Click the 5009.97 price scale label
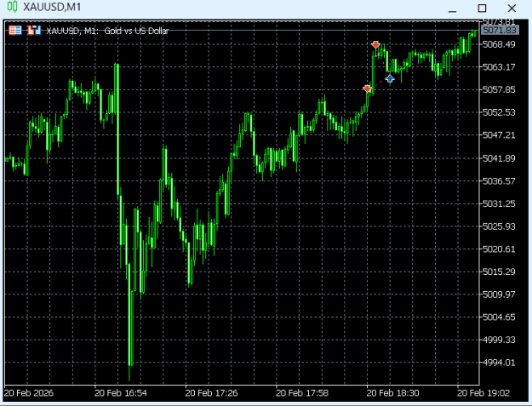This screenshot has width=532, height=406. click(499, 294)
